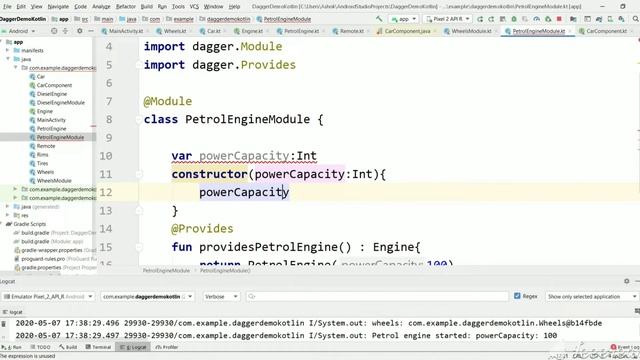Expand the res folder in project tree
The height and width of the screenshot is (360, 640).
coord(8,215)
